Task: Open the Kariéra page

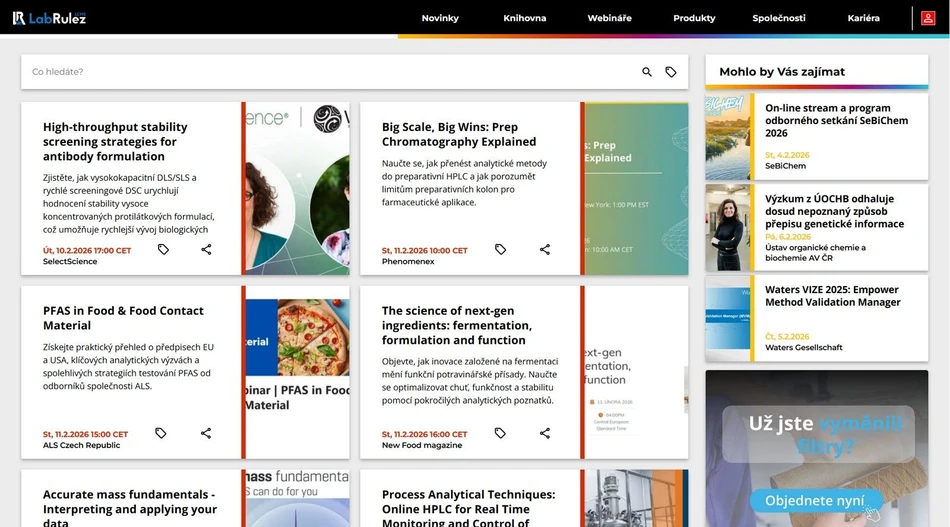Action: [x=863, y=18]
